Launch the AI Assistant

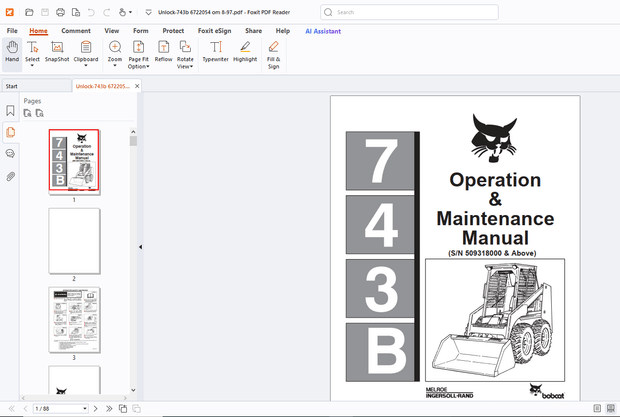(323, 31)
